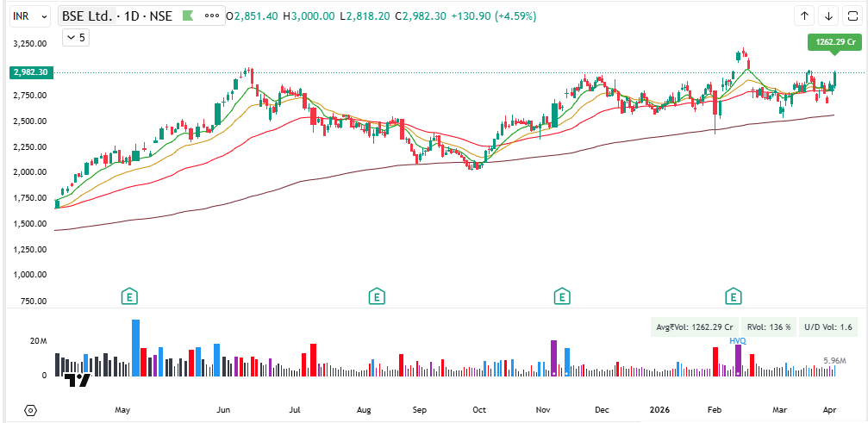868x423 pixels.
Task: Click the tallest blue volume bar in May
Action: tap(135, 348)
